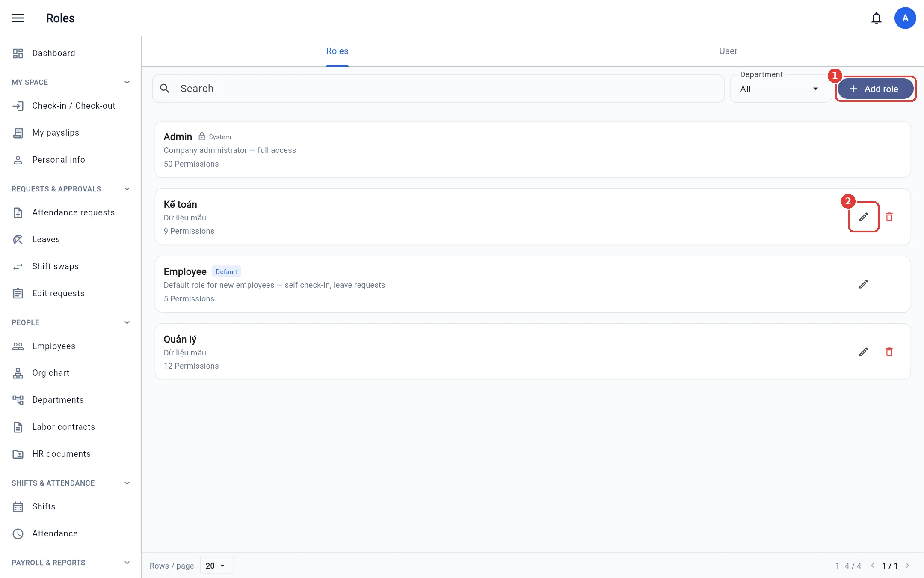Go to the next page arrow
924x578 pixels.
tap(907, 566)
